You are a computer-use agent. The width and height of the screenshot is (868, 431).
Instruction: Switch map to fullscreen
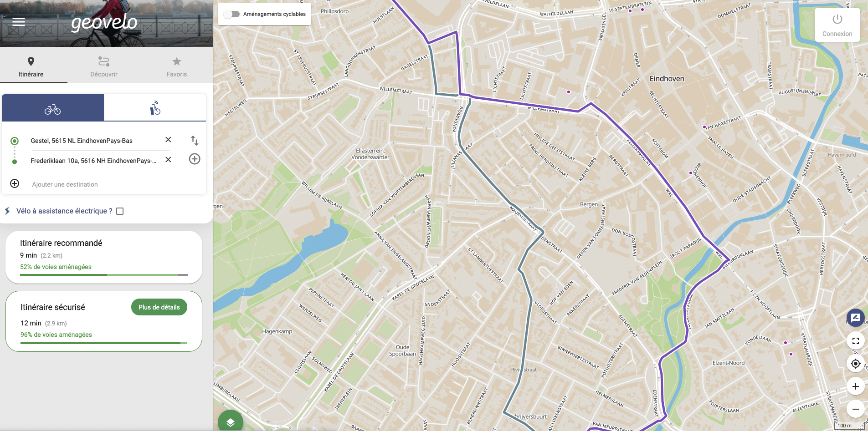coord(856,340)
